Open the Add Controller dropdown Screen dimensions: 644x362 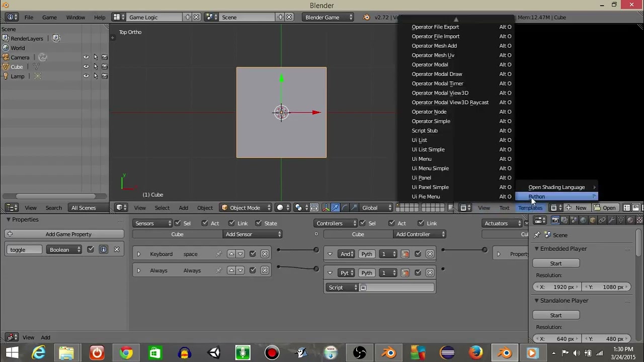420,234
